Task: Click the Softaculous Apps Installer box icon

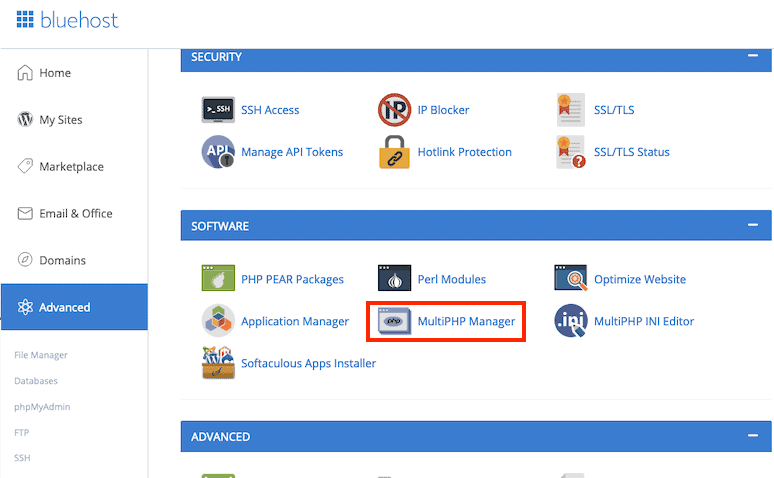Action: click(x=218, y=362)
